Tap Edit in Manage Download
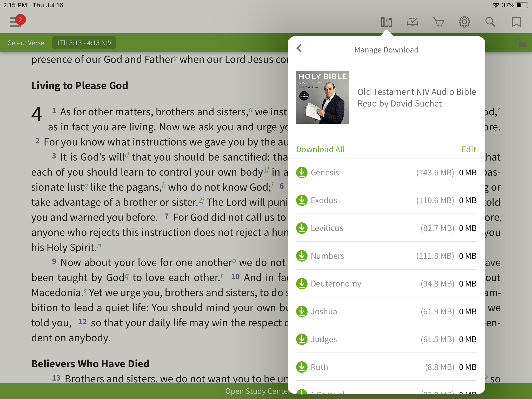This screenshot has width=532, height=399. pyautogui.click(x=469, y=149)
